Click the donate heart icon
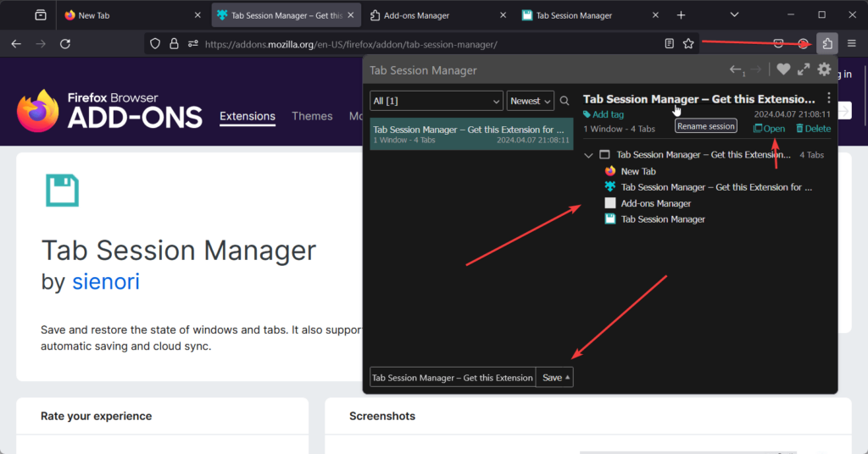This screenshot has height=454, width=868. pos(782,69)
